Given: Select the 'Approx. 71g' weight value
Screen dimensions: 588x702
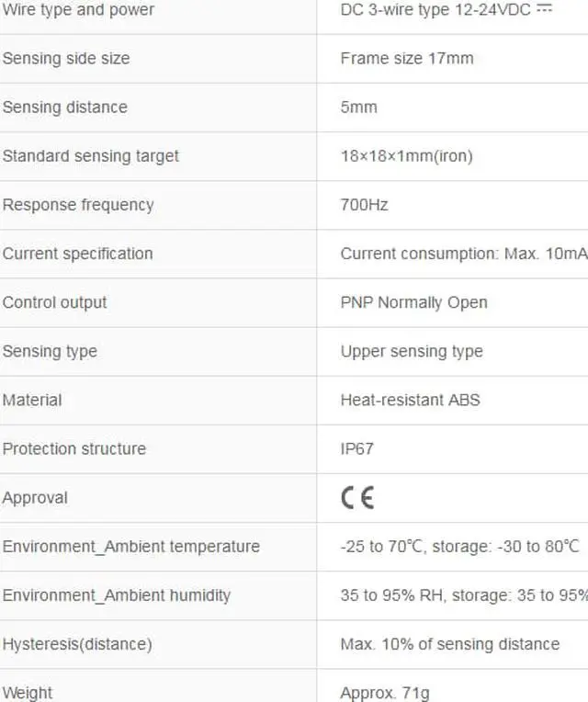Looking at the screenshot, I should pos(384,692).
